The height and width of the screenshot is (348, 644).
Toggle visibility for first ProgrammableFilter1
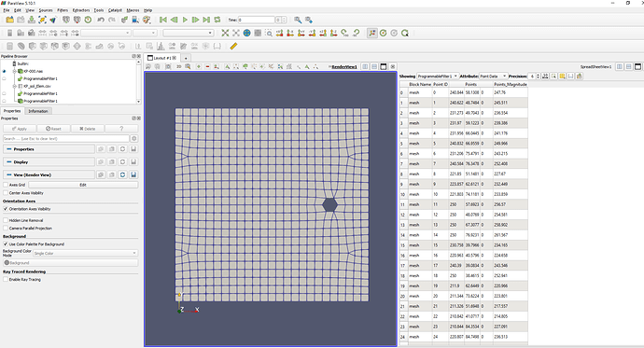[4, 78]
